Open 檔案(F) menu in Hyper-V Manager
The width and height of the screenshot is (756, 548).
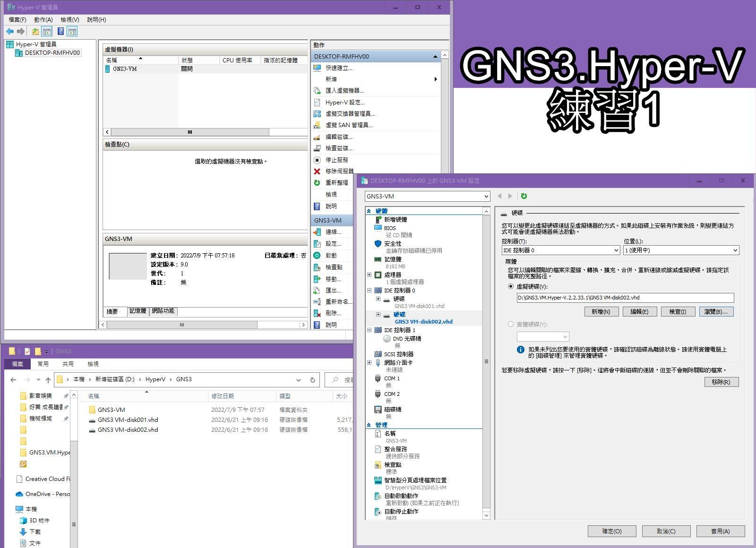(x=17, y=20)
